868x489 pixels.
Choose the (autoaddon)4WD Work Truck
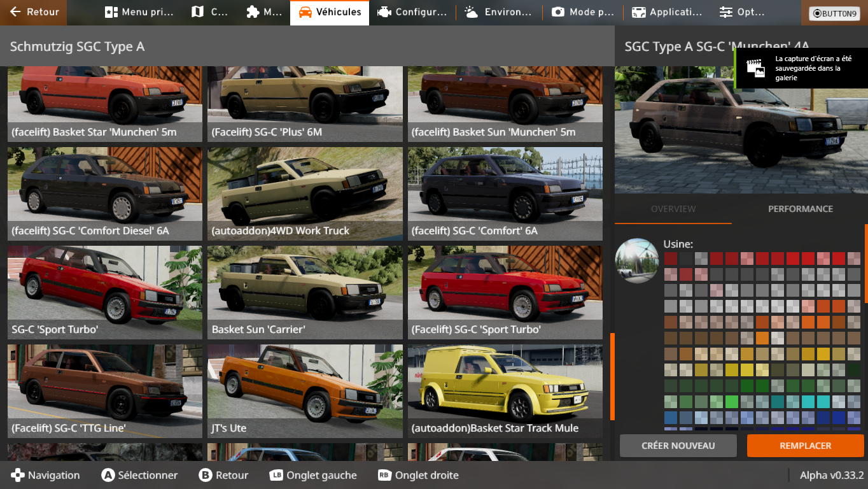(305, 194)
